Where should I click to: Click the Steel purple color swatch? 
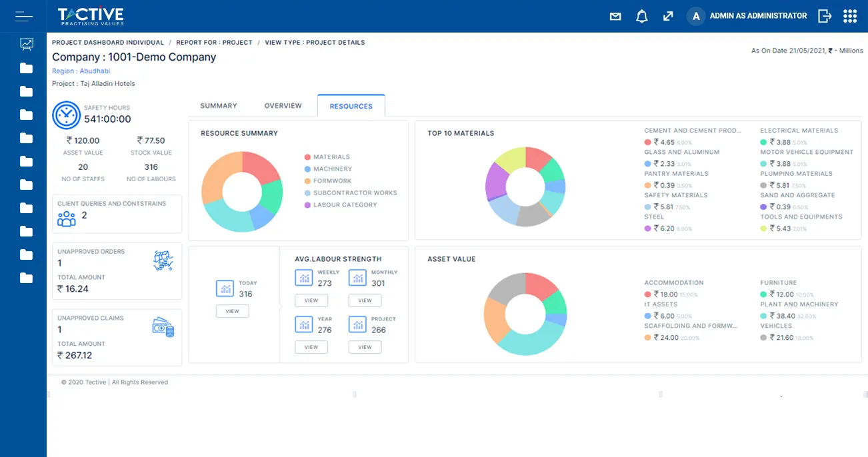(x=647, y=228)
